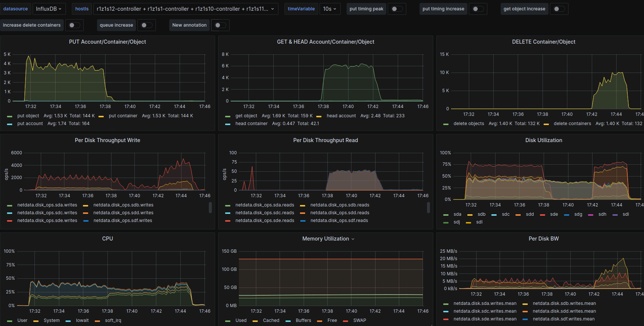Screen dimensions: 644x326
Task: Enable the New annotation toggle
Action: pyautogui.click(x=220, y=25)
